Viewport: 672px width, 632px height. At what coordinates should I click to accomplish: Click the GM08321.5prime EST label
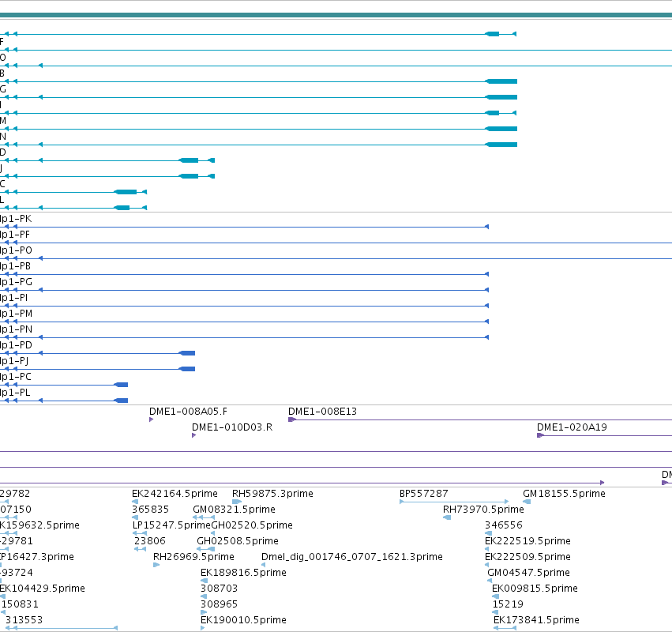click(234, 510)
